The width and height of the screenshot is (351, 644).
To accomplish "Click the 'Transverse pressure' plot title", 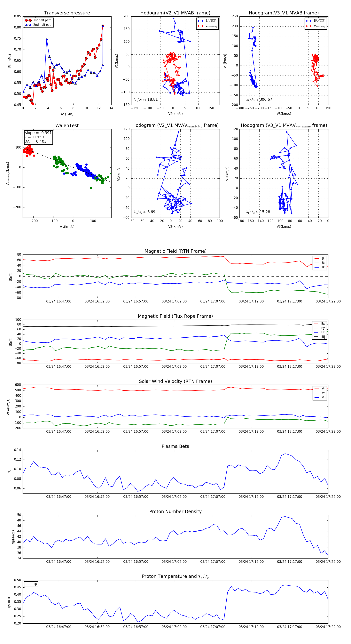I will click(67, 13).
